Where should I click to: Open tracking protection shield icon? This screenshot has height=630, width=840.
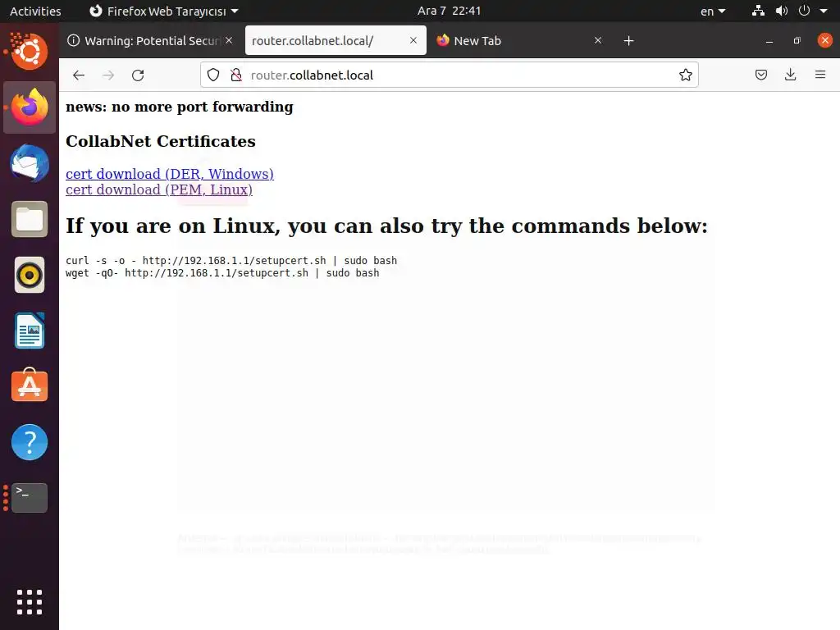pyautogui.click(x=213, y=75)
